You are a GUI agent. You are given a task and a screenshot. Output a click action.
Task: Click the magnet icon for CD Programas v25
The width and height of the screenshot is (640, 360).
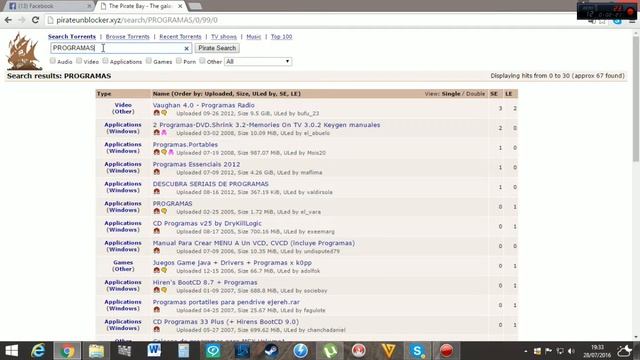tap(156, 231)
